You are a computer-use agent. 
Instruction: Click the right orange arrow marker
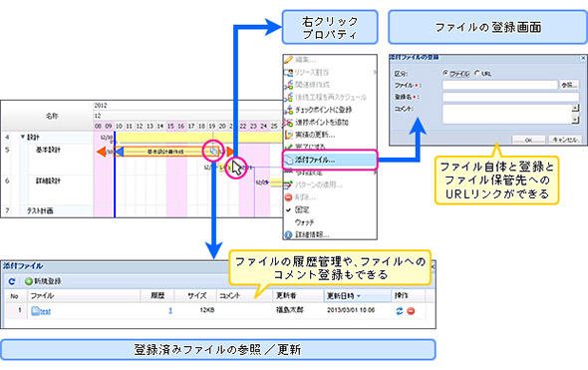(x=229, y=152)
